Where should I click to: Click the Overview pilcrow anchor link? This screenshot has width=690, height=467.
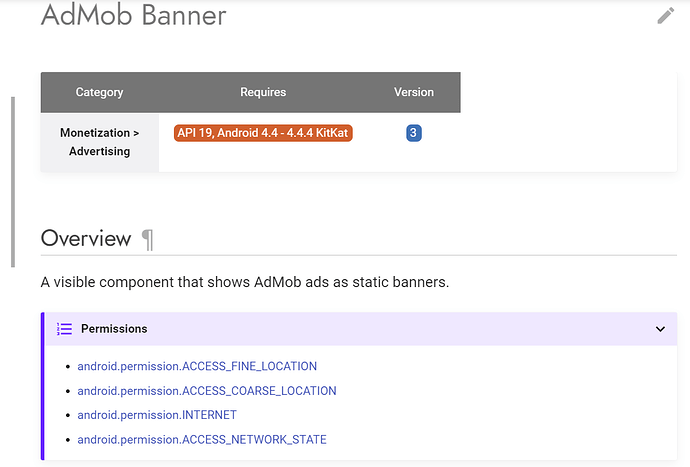(x=147, y=240)
